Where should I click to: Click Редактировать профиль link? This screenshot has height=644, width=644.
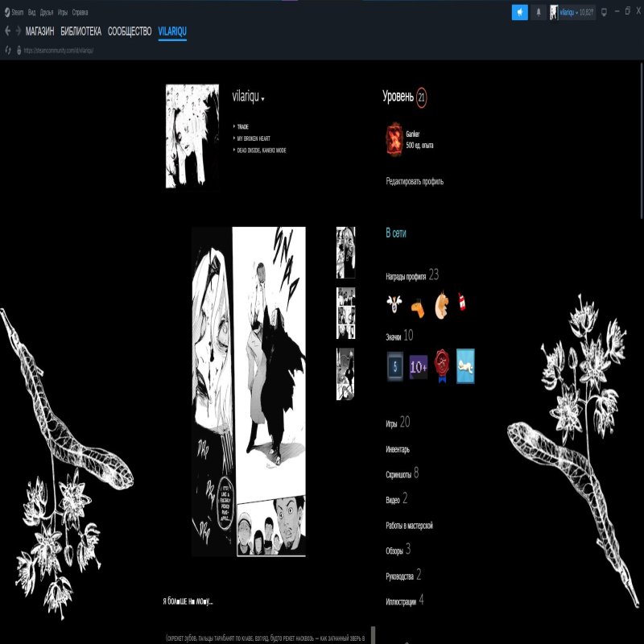tap(415, 182)
